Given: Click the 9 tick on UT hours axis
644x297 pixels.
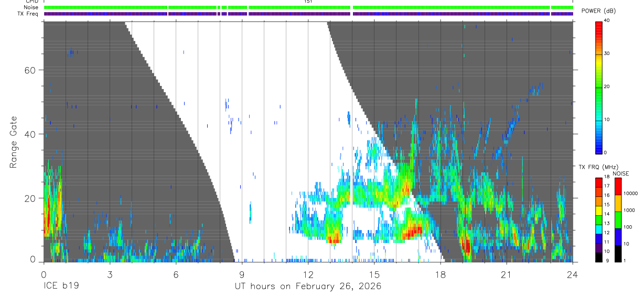Looking at the screenshot, I should (242, 273).
